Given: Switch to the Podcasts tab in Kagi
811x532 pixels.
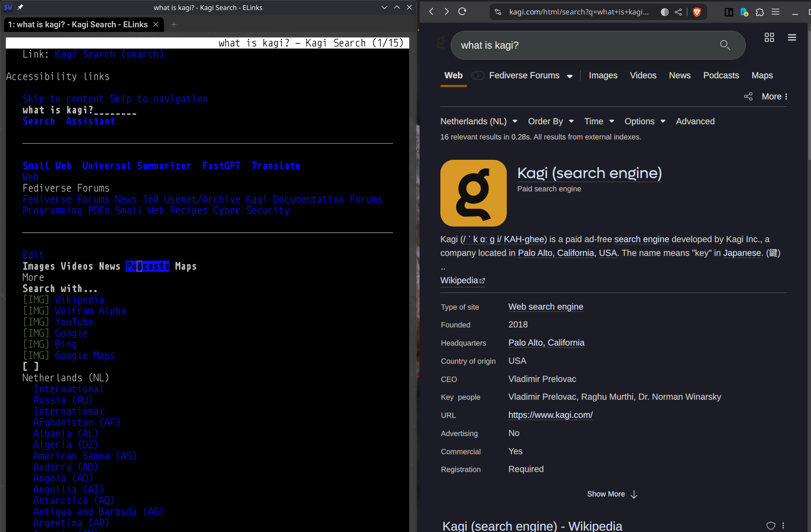Looking at the screenshot, I should (x=721, y=76).
